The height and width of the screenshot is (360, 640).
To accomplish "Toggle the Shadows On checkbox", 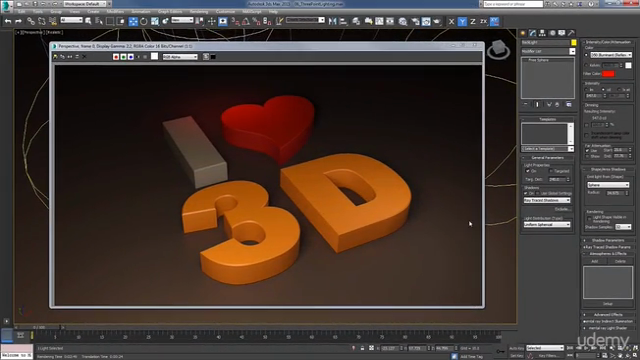I will [526, 193].
